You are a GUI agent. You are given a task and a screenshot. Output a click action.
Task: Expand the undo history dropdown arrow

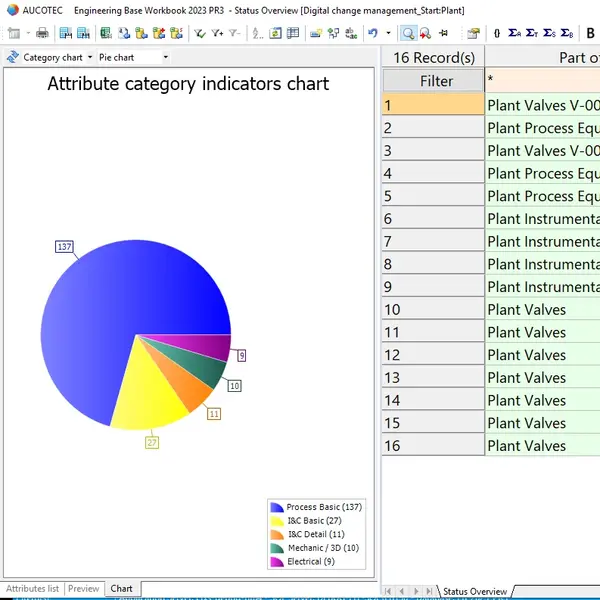(388, 33)
